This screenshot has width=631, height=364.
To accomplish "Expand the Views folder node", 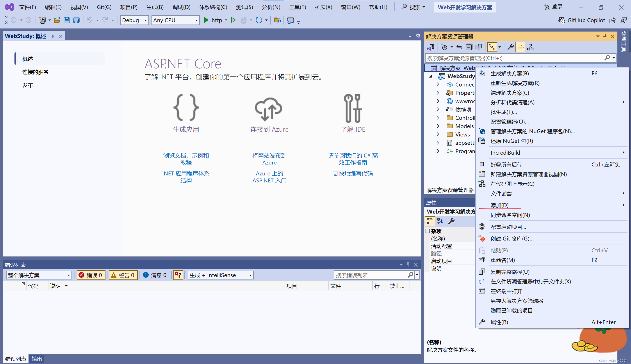I will click(438, 134).
